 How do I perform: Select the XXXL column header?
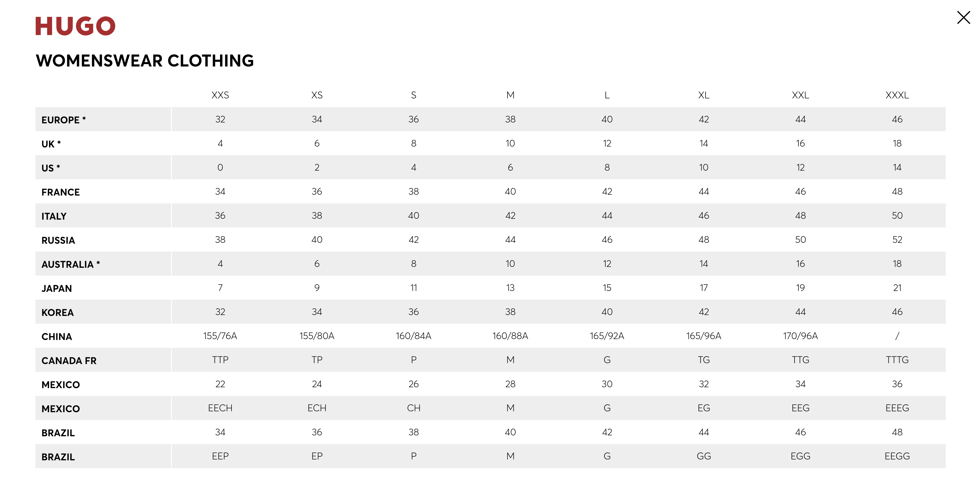pos(897,95)
